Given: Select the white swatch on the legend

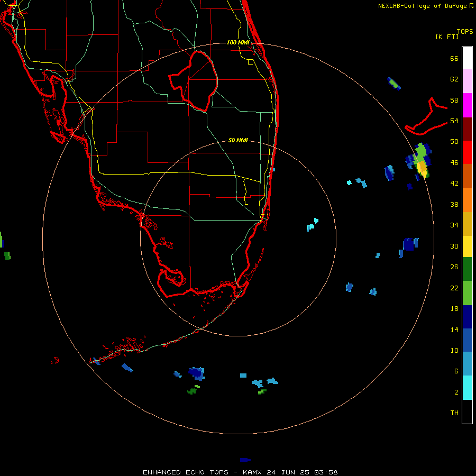Looking at the screenshot, I should tap(467, 58).
